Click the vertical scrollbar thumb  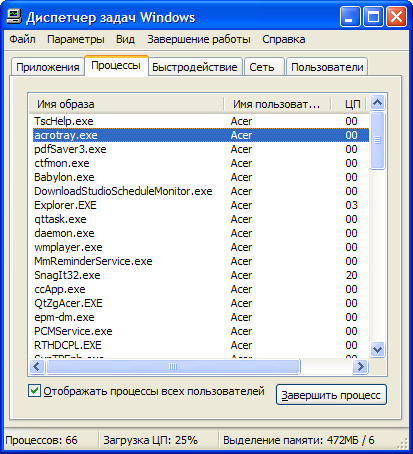pyautogui.click(x=377, y=141)
